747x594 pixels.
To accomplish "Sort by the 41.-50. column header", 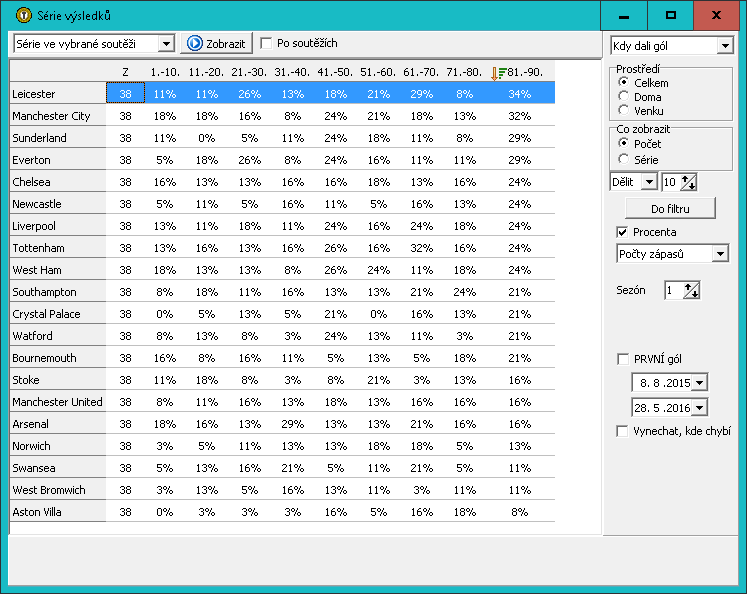I will (335, 72).
